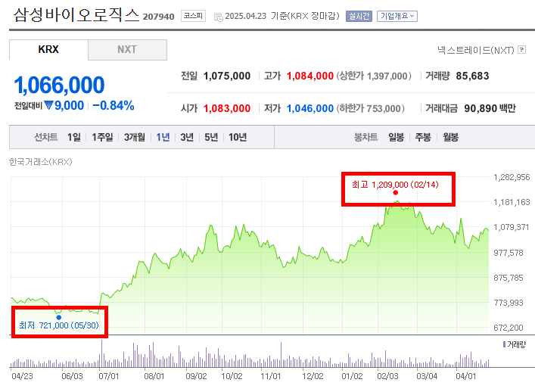535x392 pixels.
Task: Switch to 월봉 candle chart
Action: [x=451, y=137]
